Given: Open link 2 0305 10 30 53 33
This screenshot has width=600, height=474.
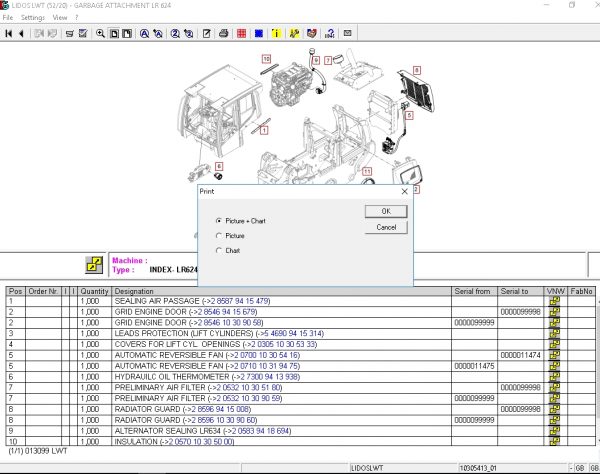Looking at the screenshot, I should [x=284, y=344].
